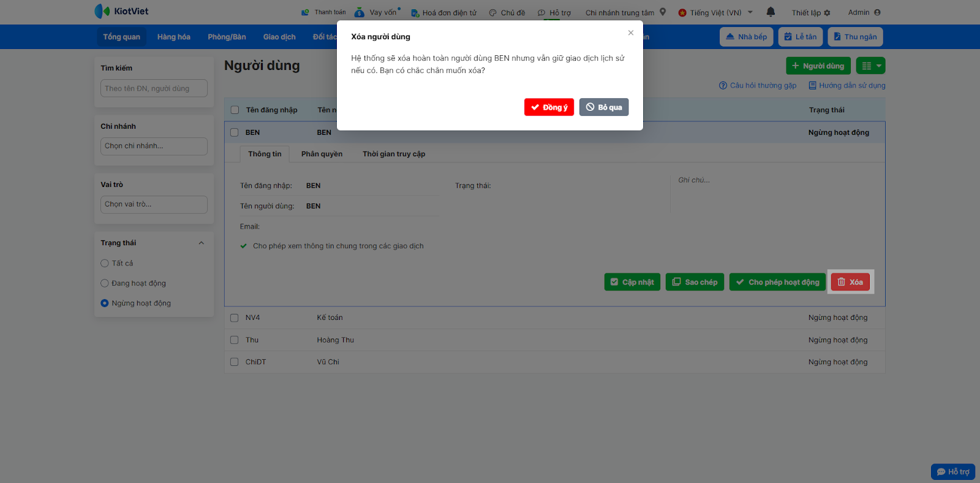Confirm deletion with Đồng ý

click(549, 107)
